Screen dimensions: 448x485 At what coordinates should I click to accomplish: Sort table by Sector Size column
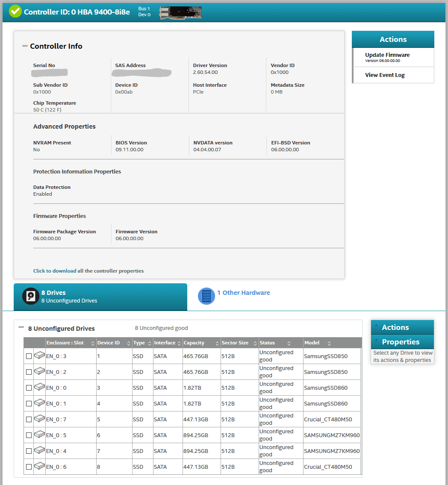(x=255, y=343)
